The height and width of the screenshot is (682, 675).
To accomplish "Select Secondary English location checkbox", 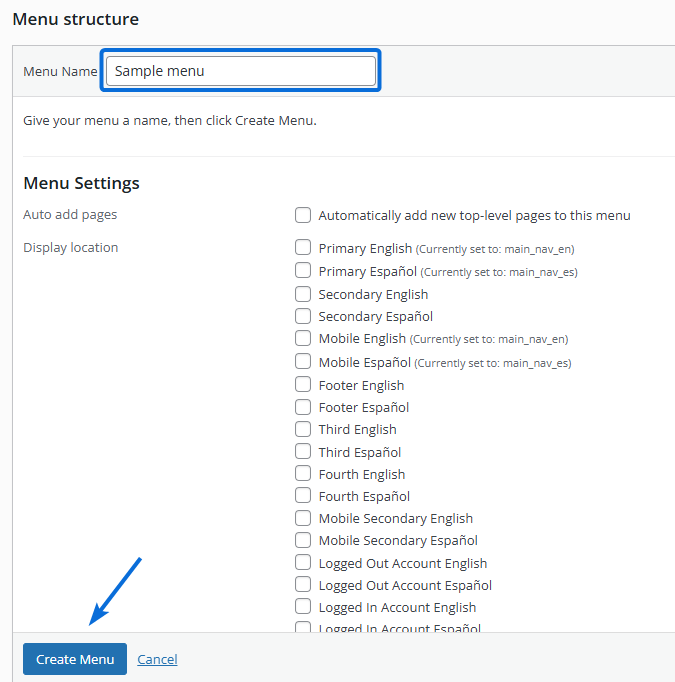I will (303, 294).
